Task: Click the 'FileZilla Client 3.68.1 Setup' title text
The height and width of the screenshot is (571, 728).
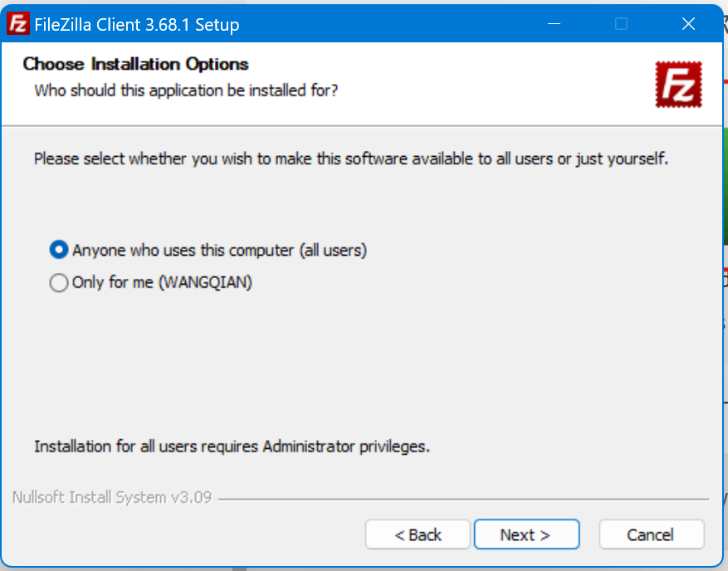Action: tap(137, 25)
